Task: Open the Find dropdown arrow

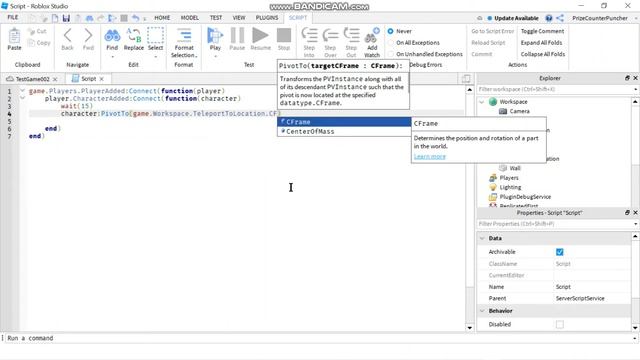Action: [112, 56]
